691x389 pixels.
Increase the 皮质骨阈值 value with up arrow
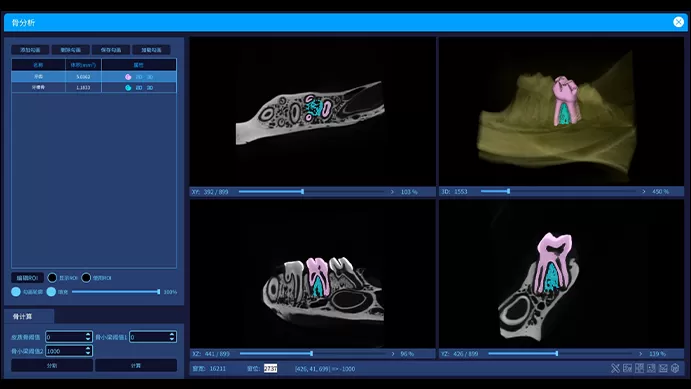click(88, 334)
